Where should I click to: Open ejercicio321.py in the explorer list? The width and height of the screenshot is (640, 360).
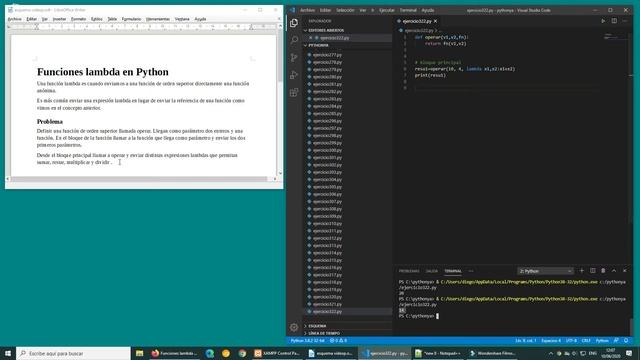pyautogui.click(x=327, y=304)
